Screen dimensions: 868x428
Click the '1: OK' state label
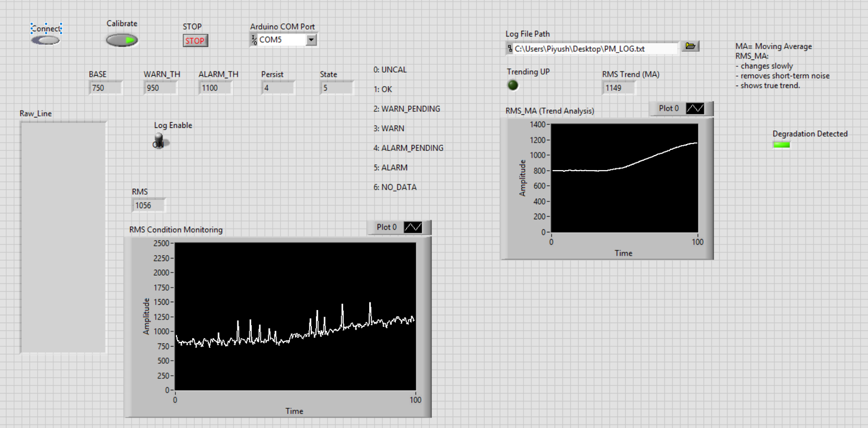[382, 89]
